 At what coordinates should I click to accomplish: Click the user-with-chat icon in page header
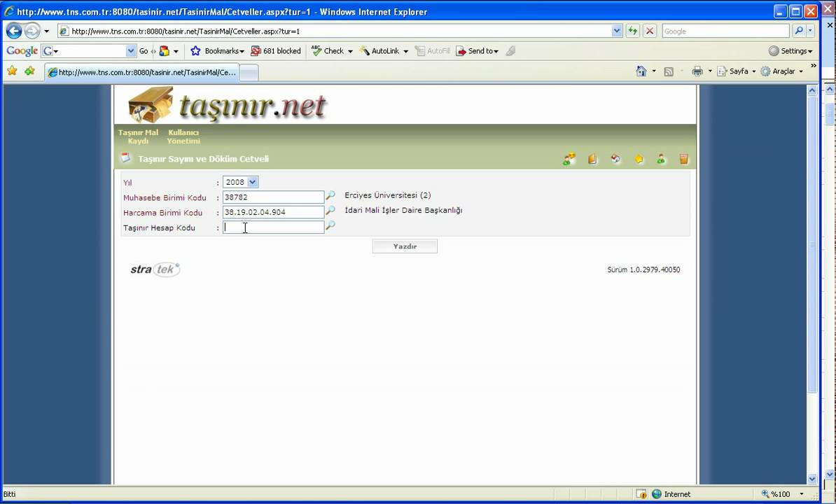[569, 159]
